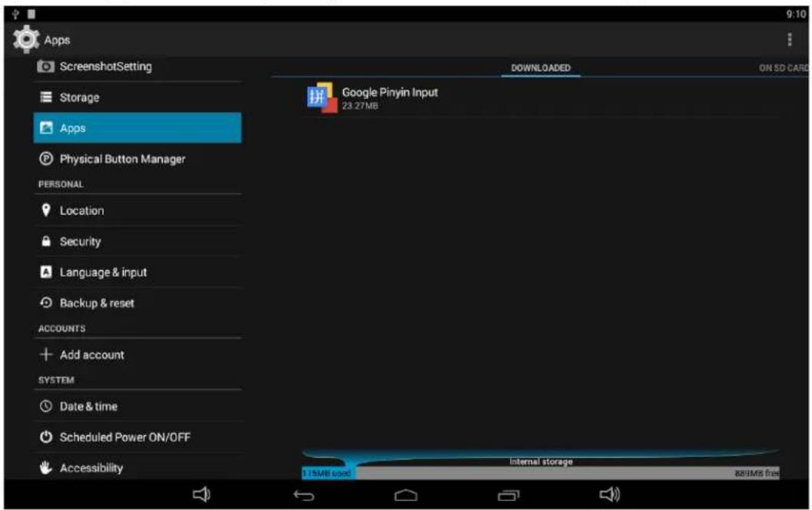Click the Storage list icon
Viewport: 812px width, 510px height.
point(46,97)
